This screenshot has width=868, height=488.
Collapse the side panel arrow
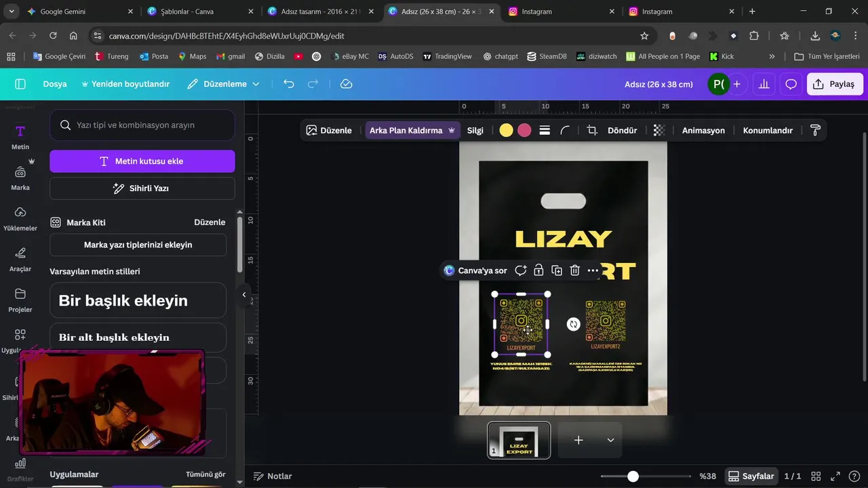(x=244, y=295)
